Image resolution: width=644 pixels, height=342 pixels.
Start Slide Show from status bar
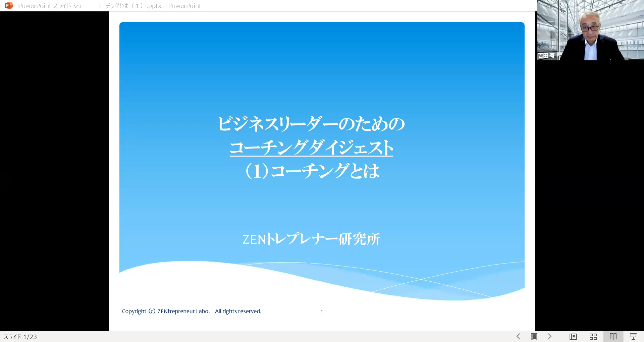pos(633,336)
